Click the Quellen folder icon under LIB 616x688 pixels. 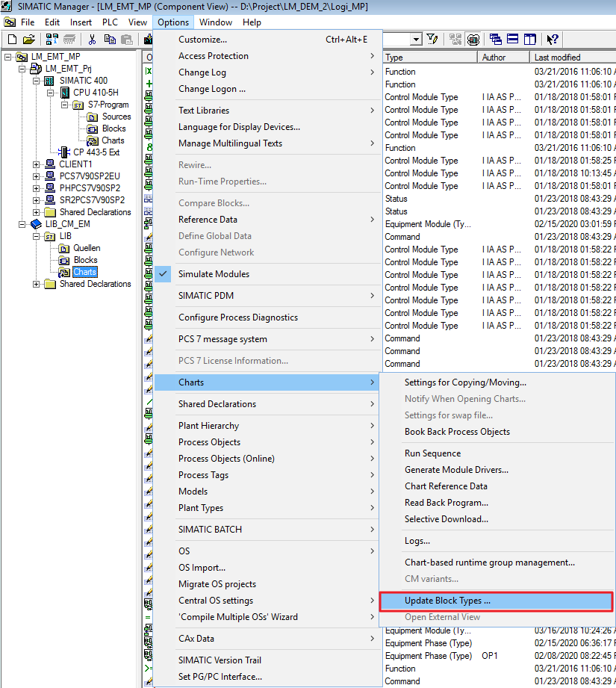point(64,248)
